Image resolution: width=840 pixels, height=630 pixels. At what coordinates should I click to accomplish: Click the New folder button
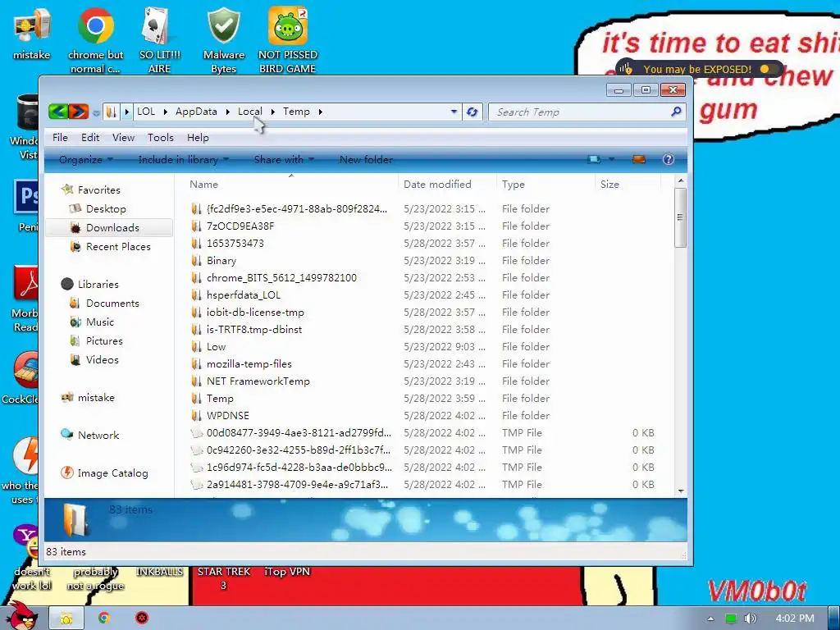click(366, 160)
